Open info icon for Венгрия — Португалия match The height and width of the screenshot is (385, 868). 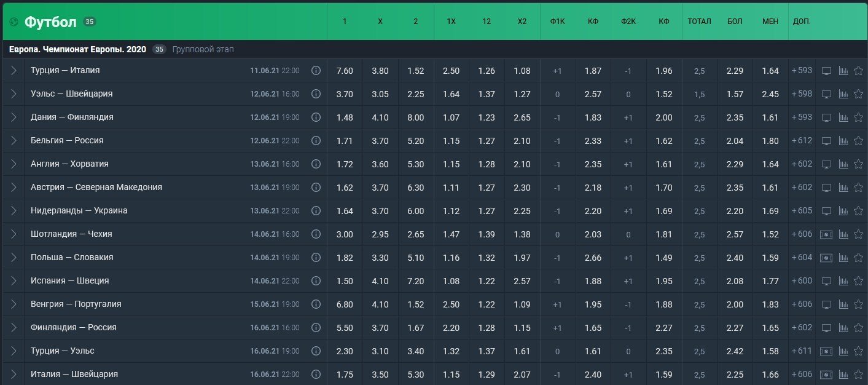(x=316, y=304)
